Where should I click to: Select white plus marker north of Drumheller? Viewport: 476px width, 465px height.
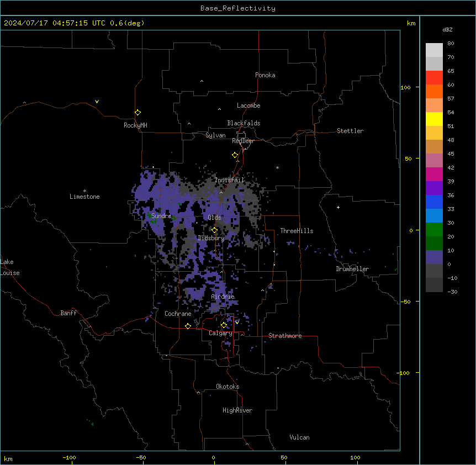338,207
